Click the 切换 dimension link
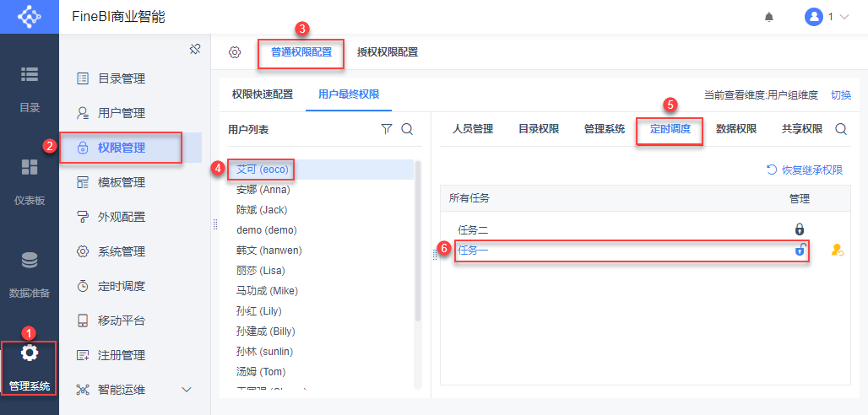Screen dimensions: 868x415 [x=841, y=94]
